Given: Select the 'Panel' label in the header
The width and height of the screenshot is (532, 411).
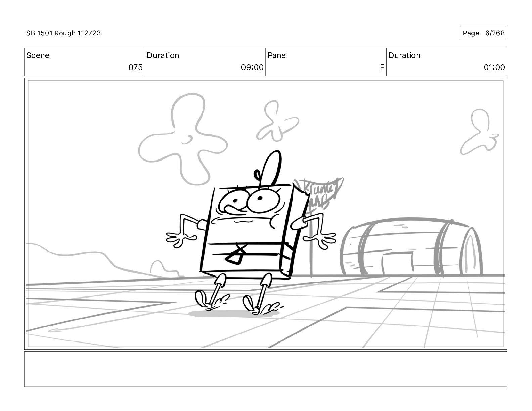Looking at the screenshot, I should 278,55.
